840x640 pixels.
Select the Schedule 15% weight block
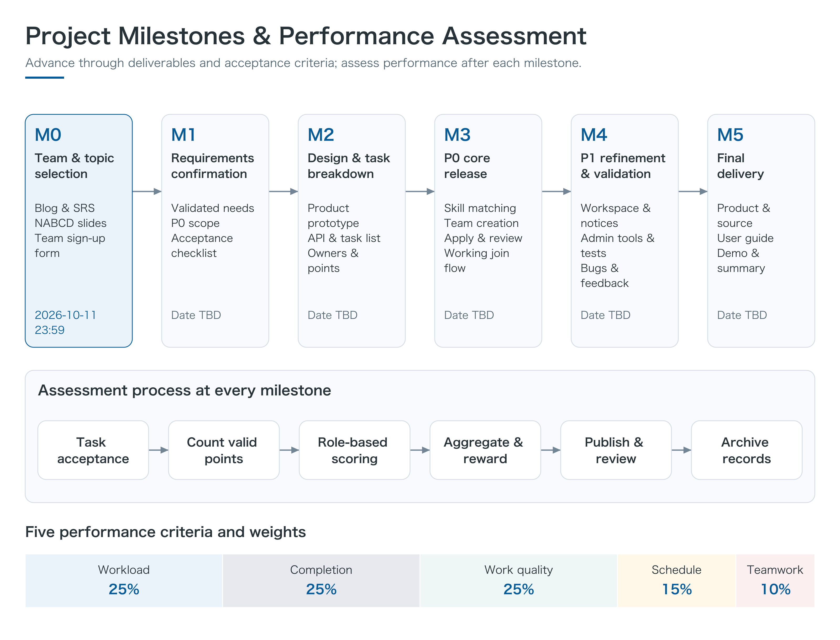coord(676,580)
